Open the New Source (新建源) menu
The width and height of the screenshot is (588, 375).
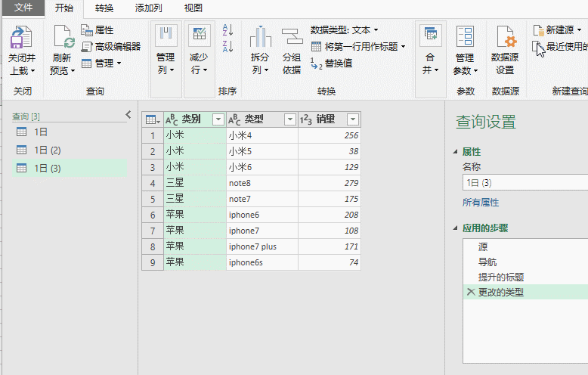557,30
